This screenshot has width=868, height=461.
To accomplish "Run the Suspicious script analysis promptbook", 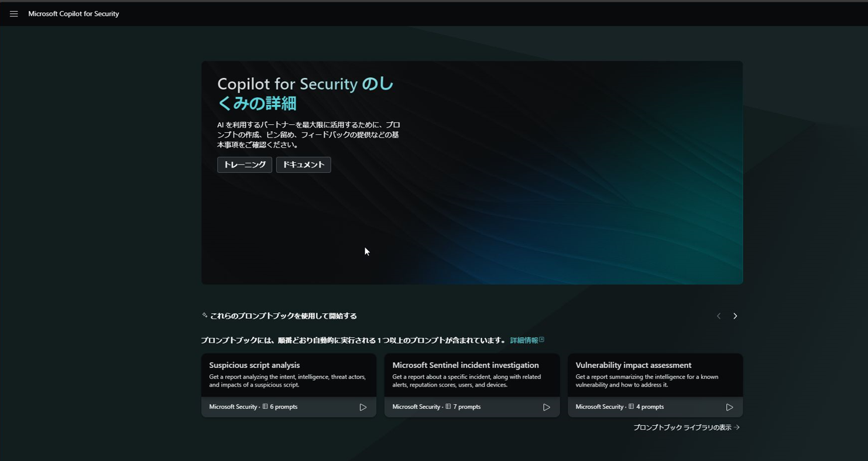I will click(x=363, y=407).
